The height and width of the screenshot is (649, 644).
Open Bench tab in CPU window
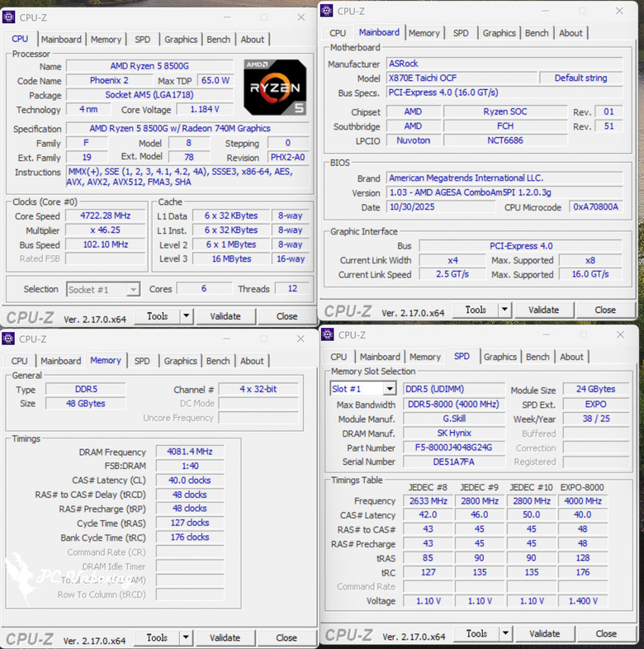point(219,40)
